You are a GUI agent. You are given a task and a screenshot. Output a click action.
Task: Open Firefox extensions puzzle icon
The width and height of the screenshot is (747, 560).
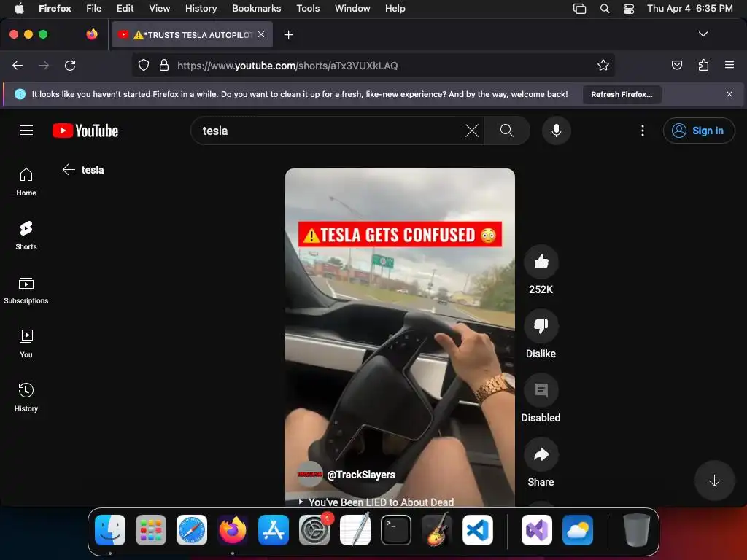coord(703,65)
